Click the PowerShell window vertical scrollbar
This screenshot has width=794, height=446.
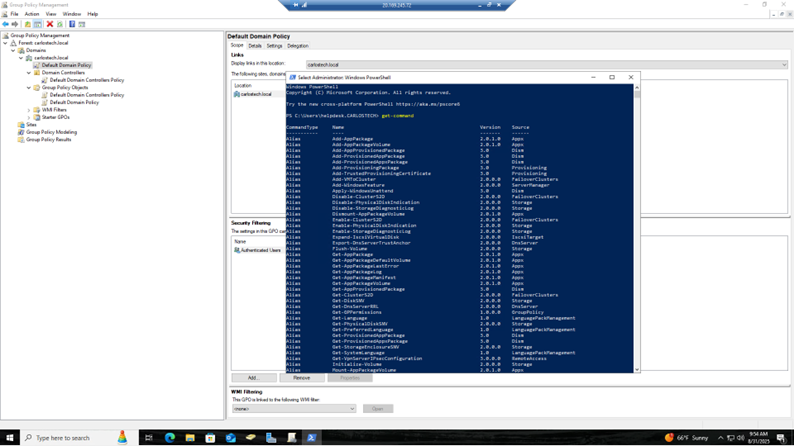tap(637, 230)
